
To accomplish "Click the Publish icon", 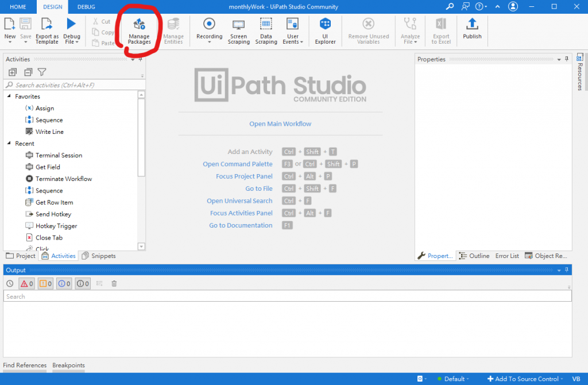I will click(472, 24).
